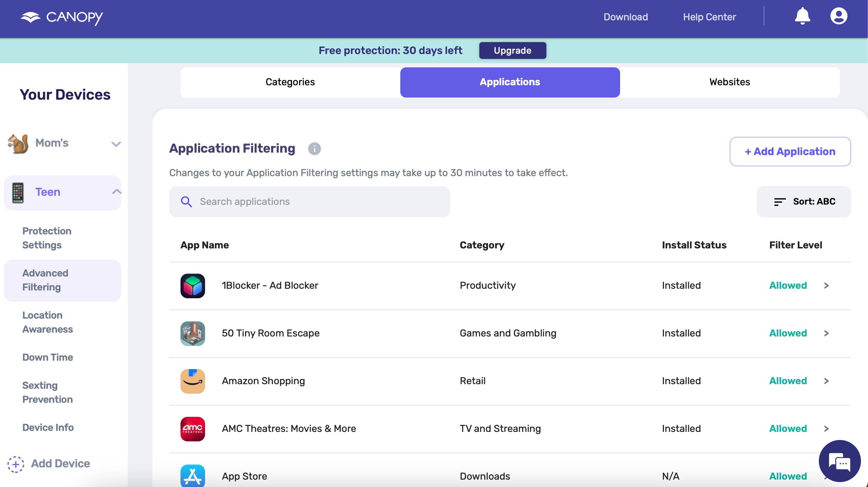Click the Your Devices heading
The width and height of the screenshot is (868, 487).
tap(65, 95)
